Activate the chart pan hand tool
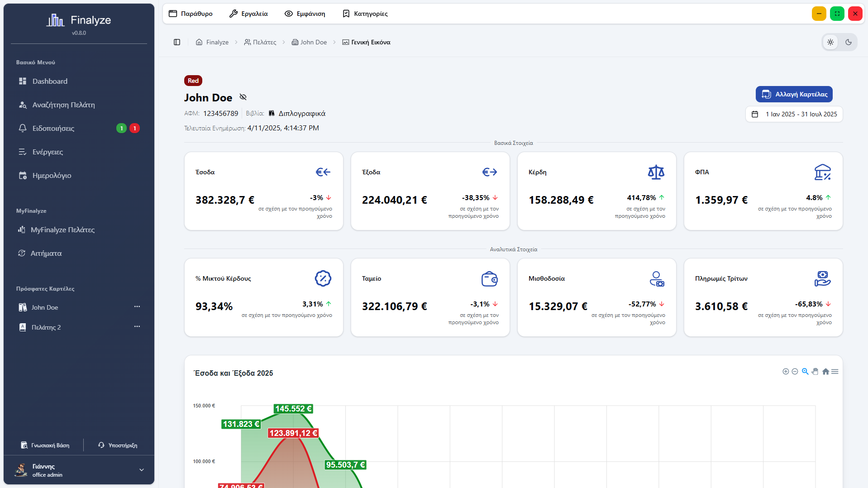Image resolution: width=868 pixels, height=488 pixels. [x=815, y=372]
